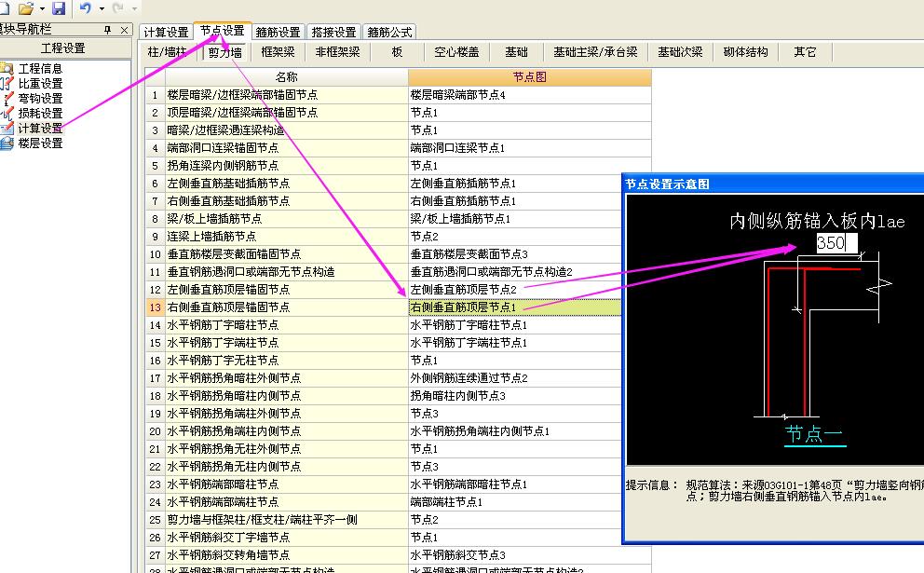Select row 水平钢筋丁字无柱节点

coord(286,361)
